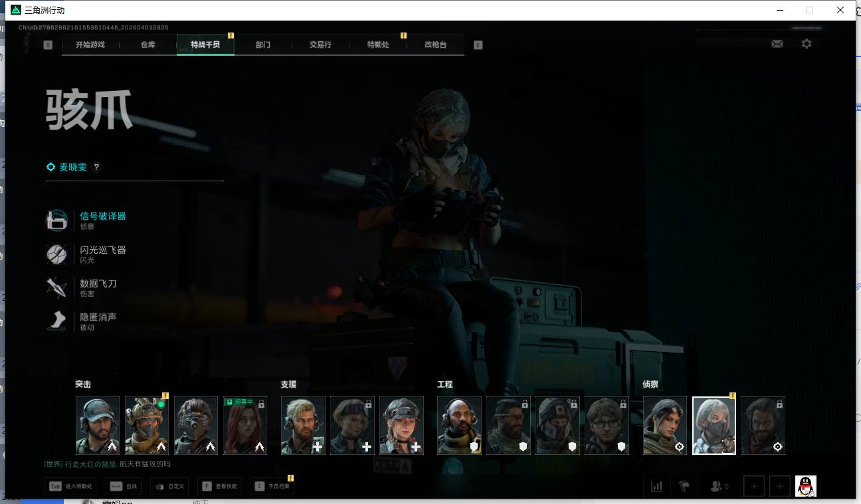The height and width of the screenshot is (504, 861).
Task: Choose the dark-haired 侦察 operator
Action: 665,426
